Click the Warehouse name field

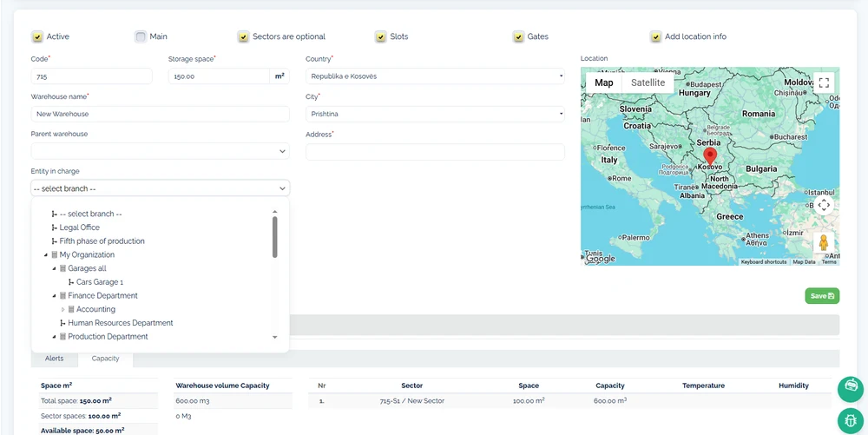point(160,114)
